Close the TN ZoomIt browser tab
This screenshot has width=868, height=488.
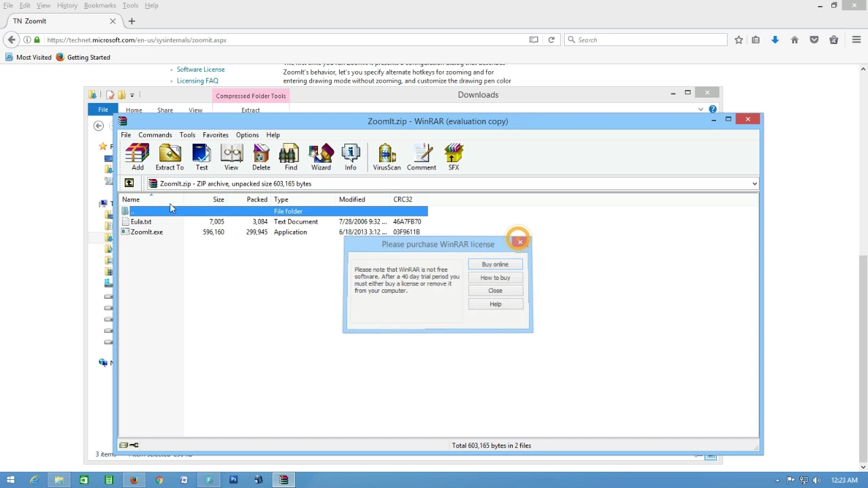[113, 21]
